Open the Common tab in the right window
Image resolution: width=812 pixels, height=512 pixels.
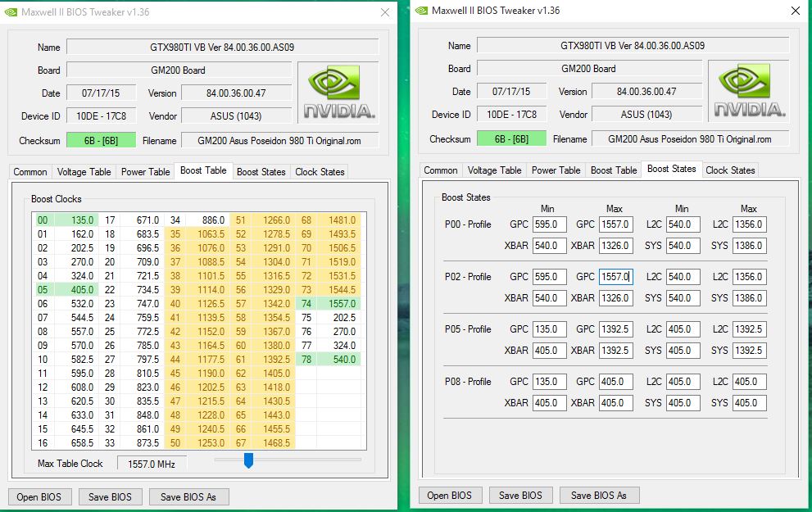coord(441,170)
